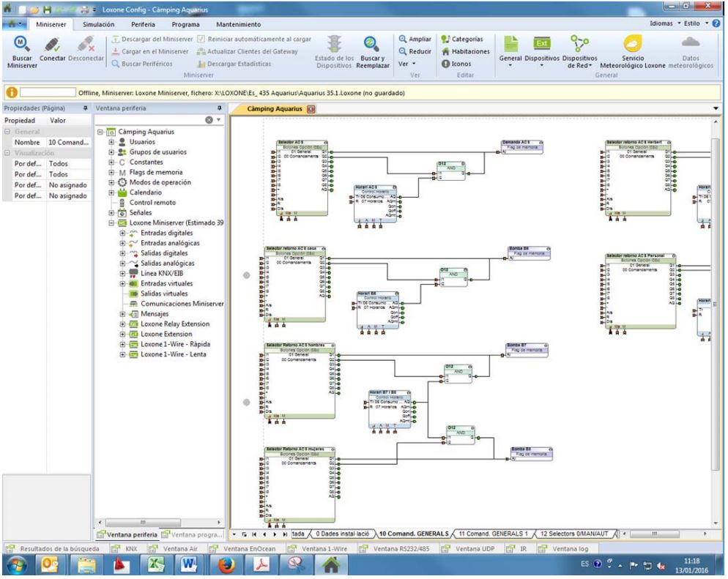The width and height of the screenshot is (728, 579).
Task: Open the Periferia ribbon tab
Action: [143, 24]
